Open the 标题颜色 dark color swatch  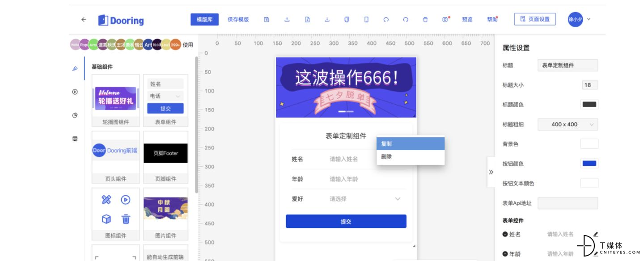point(589,105)
